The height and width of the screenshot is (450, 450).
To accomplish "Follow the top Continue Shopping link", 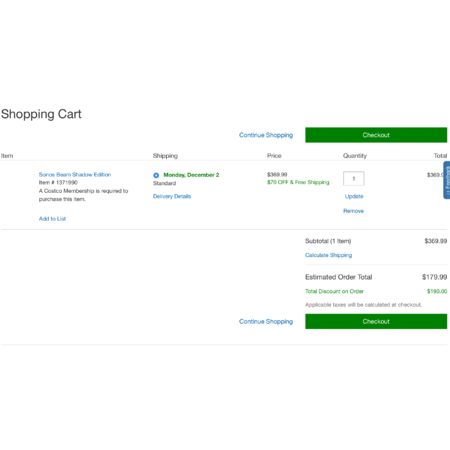I will coord(266,135).
